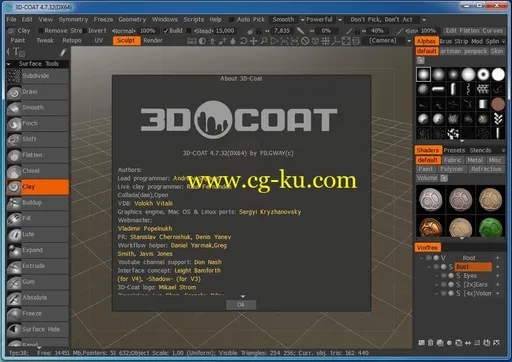Select the Freeze tool in tool list
Screen dimensions: 512x362
coord(37,313)
